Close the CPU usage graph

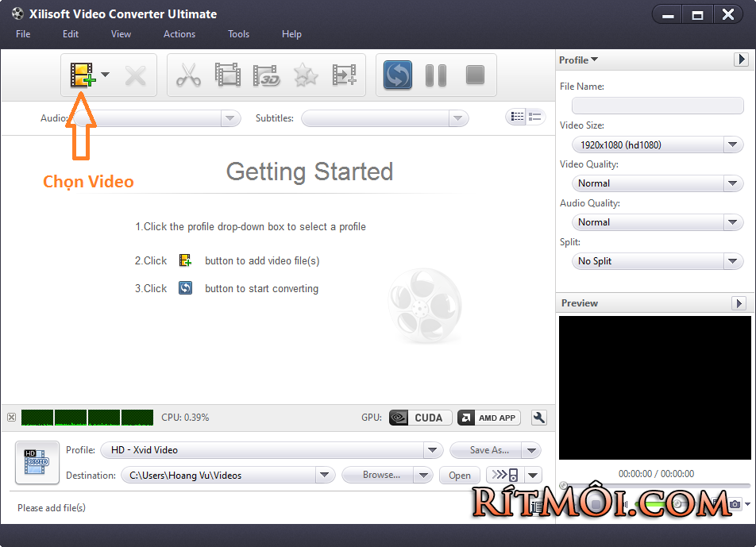[x=12, y=418]
